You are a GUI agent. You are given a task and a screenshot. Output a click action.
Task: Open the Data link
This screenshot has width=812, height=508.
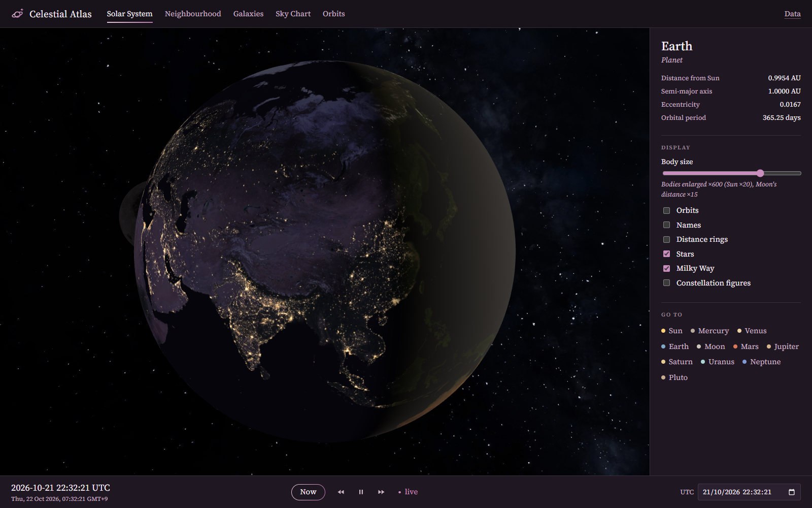click(792, 14)
